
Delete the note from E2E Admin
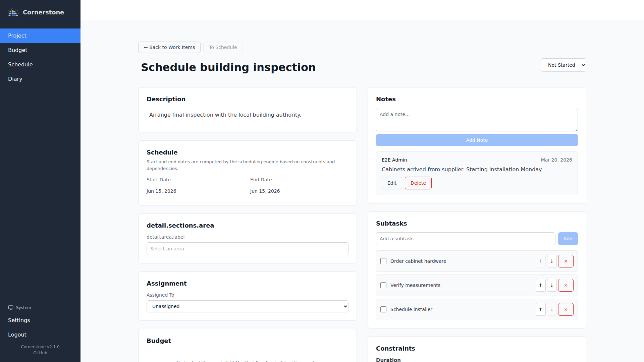click(x=418, y=183)
